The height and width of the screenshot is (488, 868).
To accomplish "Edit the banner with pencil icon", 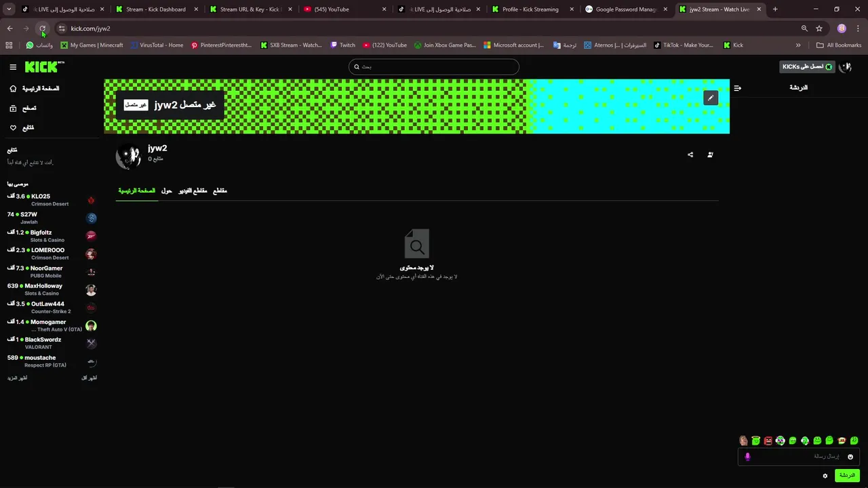I will [x=710, y=98].
